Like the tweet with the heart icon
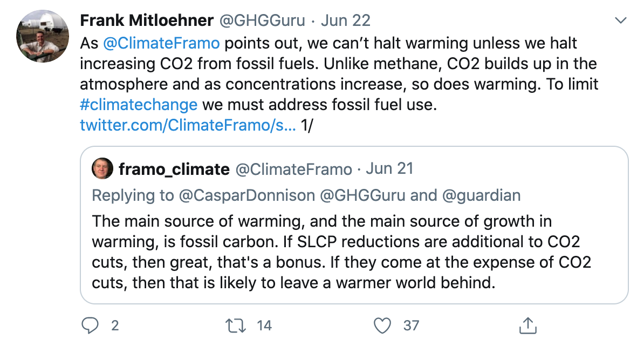The height and width of the screenshot is (353, 644). pos(382,325)
